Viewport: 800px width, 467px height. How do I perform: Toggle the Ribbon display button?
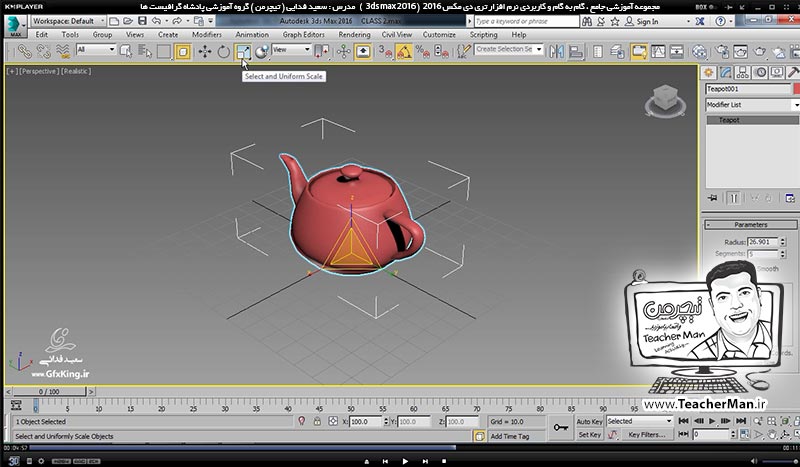coord(639,51)
